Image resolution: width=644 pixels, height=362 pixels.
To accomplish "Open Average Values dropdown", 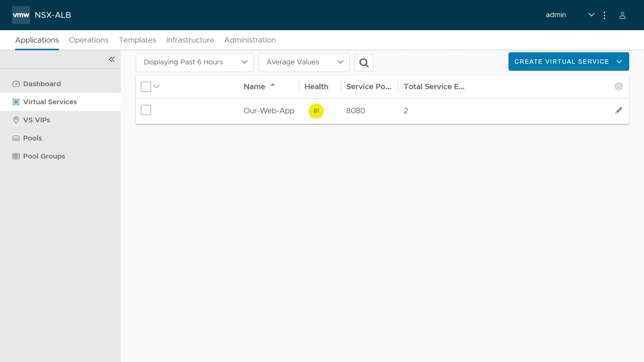I will (x=304, y=62).
